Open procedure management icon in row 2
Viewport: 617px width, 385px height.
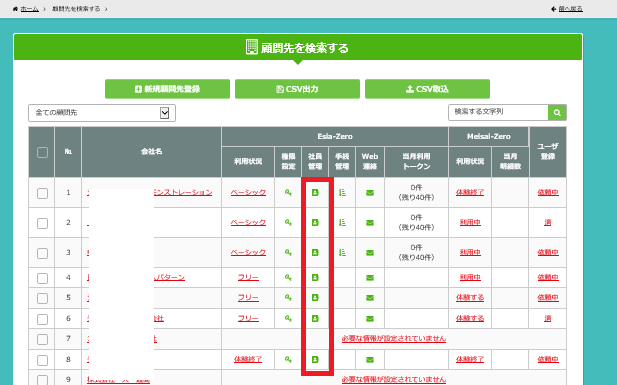[342, 222]
